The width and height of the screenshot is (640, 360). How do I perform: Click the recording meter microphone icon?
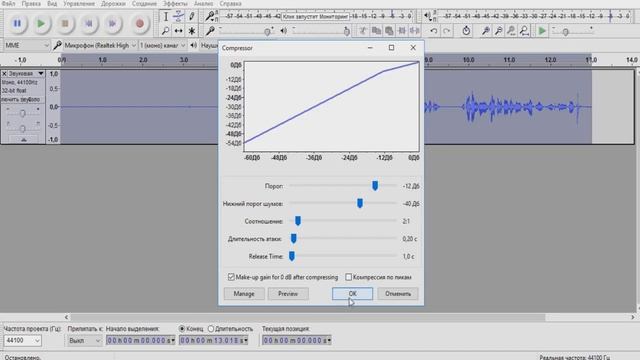[x=210, y=16]
